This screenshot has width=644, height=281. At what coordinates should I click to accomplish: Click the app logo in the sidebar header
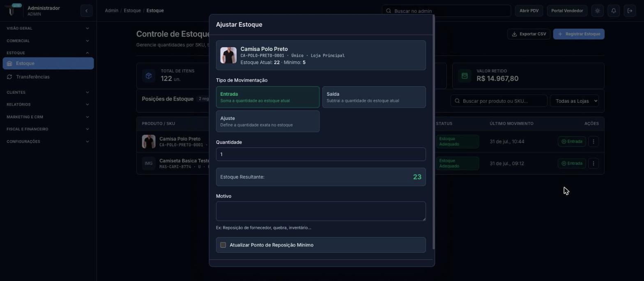[12, 10]
